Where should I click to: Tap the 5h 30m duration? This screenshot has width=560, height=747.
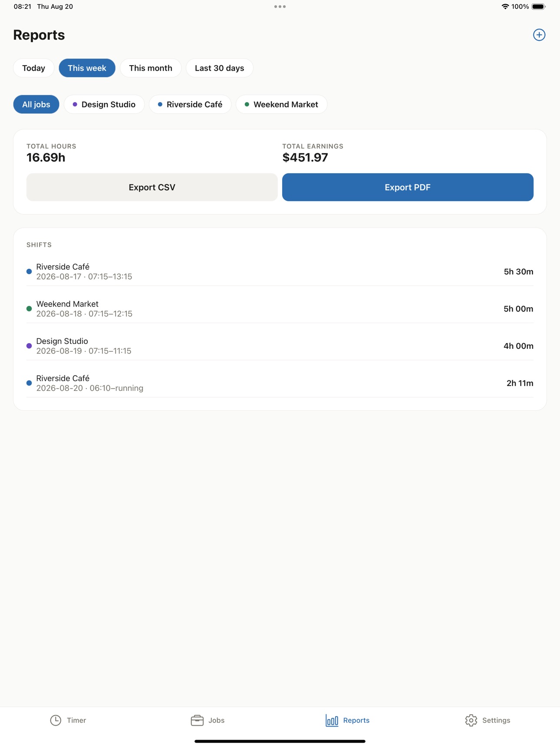point(518,271)
